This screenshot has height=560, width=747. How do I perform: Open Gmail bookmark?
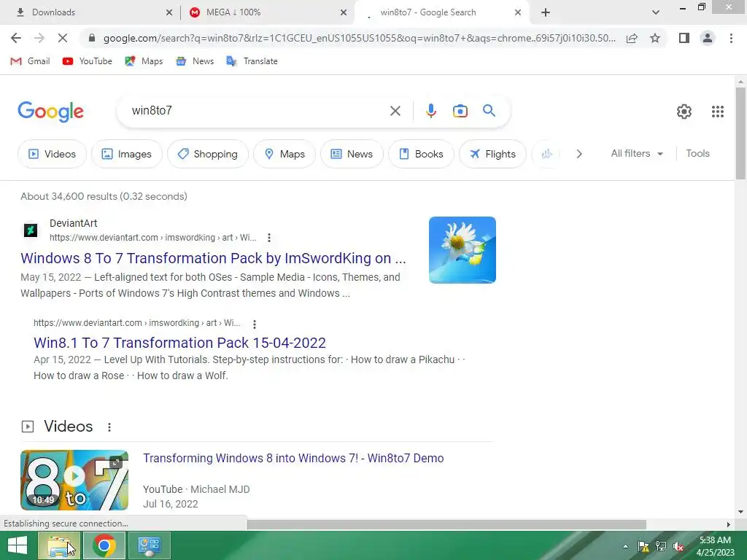[x=30, y=61]
